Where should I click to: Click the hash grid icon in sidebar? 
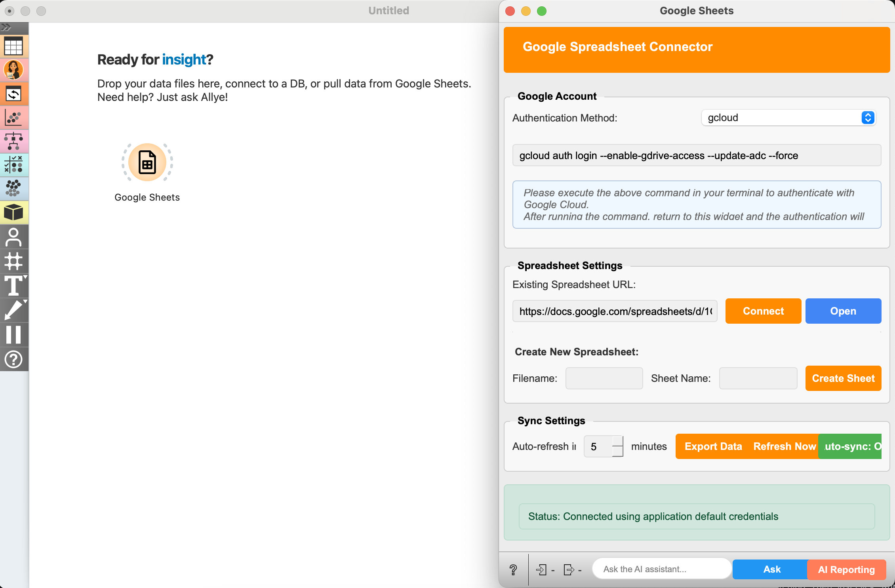point(14,261)
